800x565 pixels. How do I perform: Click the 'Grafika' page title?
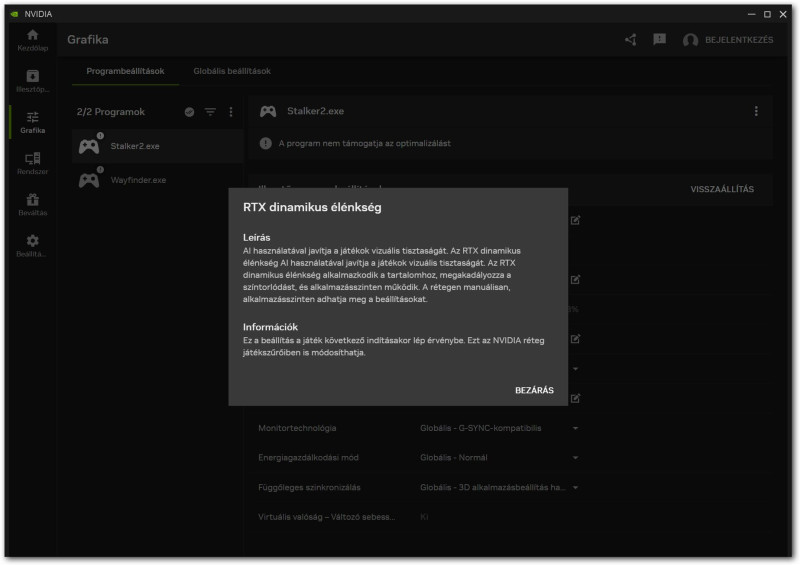point(88,40)
